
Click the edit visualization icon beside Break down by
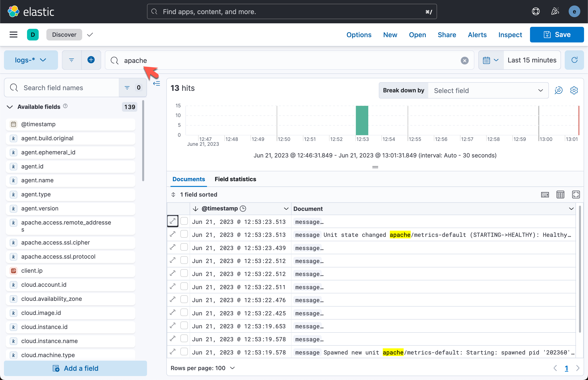click(558, 90)
